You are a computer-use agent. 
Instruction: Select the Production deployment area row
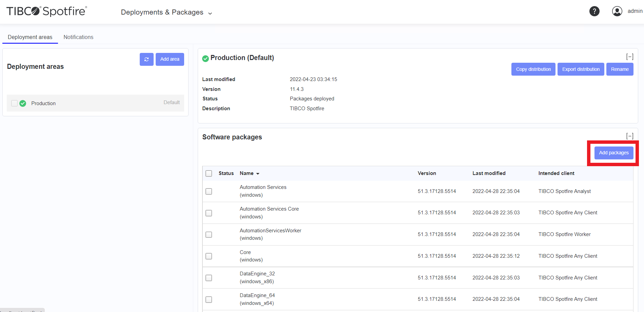pyautogui.click(x=95, y=103)
